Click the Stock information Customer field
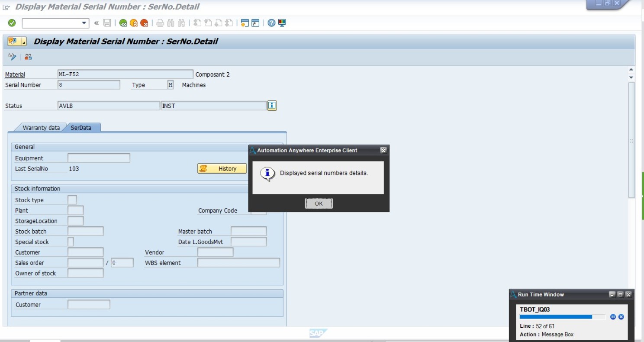This screenshot has width=644, height=342. pyautogui.click(x=86, y=252)
